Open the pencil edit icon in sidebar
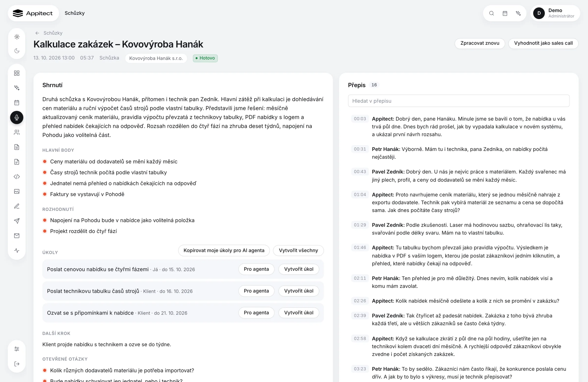This screenshot has width=588, height=382. pyautogui.click(x=17, y=206)
